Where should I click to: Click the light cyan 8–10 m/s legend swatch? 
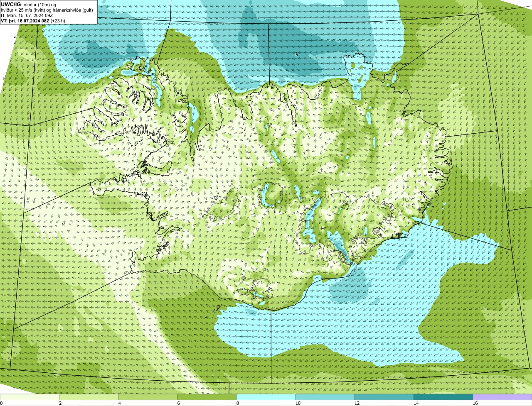[x=266, y=397]
